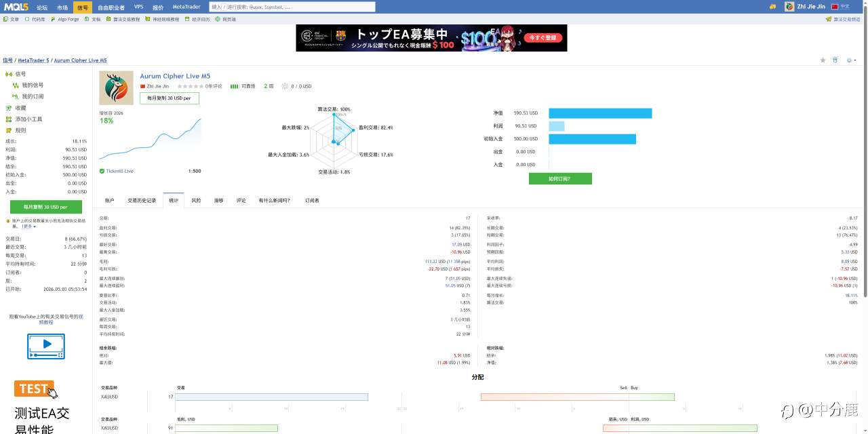Open the 自由职业者 freelance menu
The width and height of the screenshot is (868, 434).
[x=111, y=7]
